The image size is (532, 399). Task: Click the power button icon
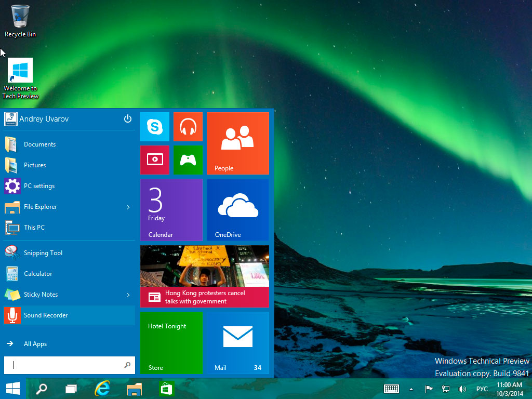coord(128,119)
